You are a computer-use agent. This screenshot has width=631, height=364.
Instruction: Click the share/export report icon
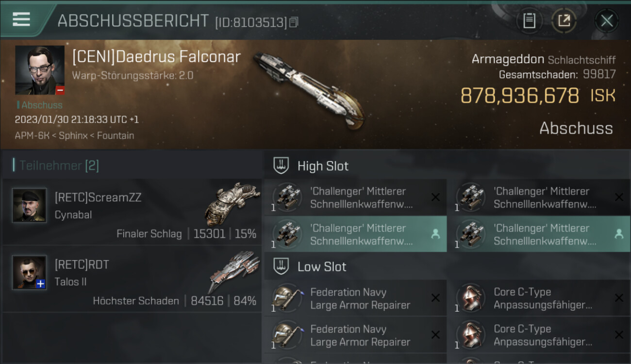tap(564, 20)
